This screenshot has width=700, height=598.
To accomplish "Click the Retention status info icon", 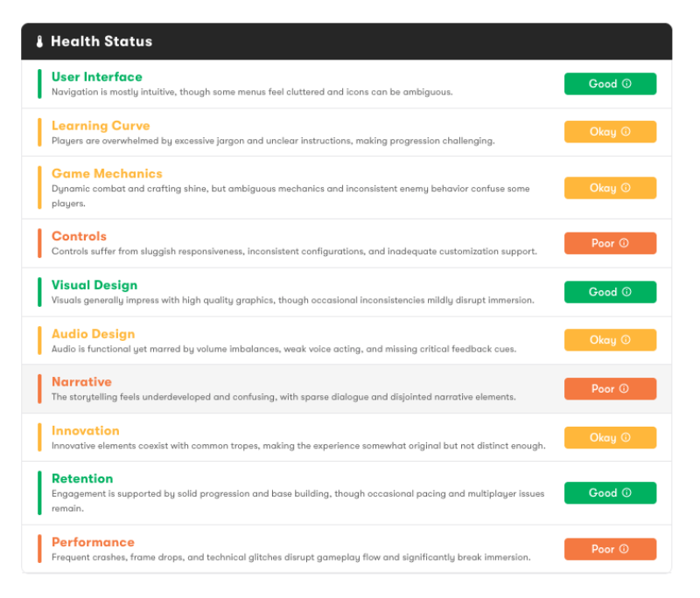I will tap(626, 492).
